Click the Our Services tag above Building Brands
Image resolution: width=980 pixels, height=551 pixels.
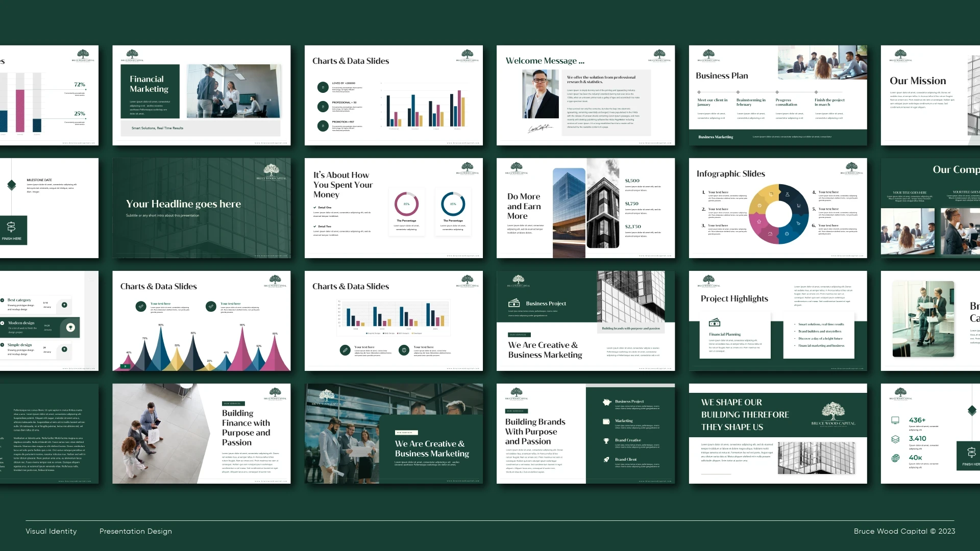pos(517,411)
